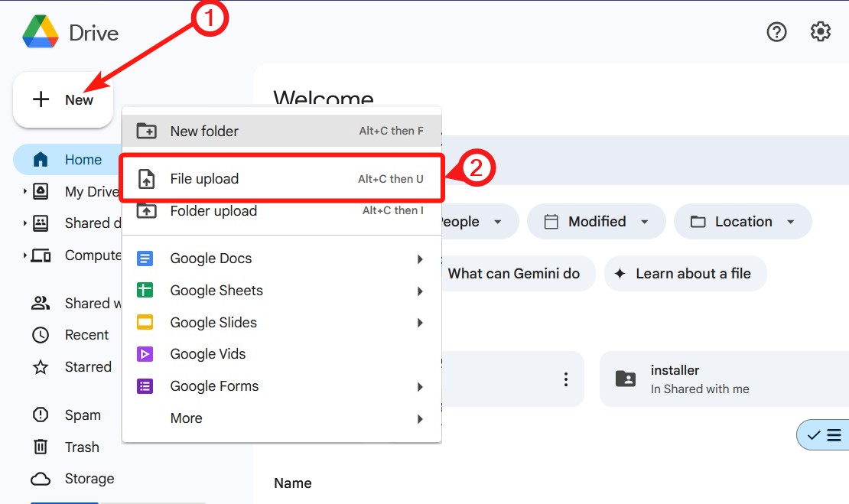The image size is (849, 504).
Task: Open the Modified filter dropdown
Action: 596,221
